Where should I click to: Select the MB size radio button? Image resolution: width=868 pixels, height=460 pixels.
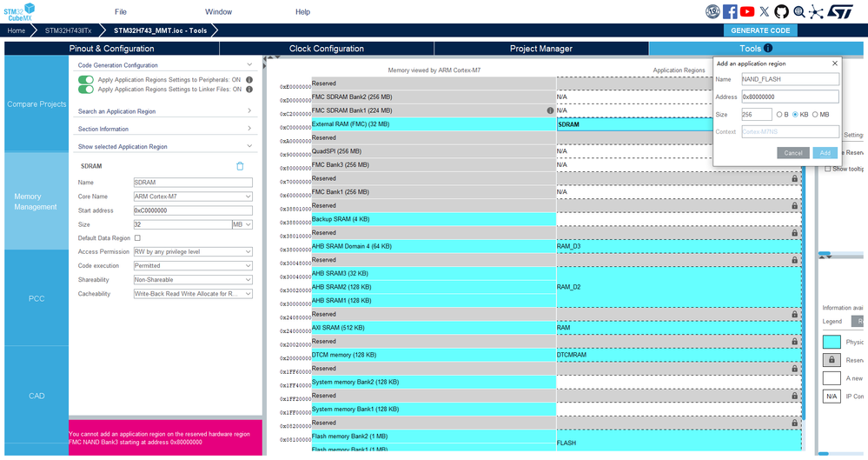[815, 114]
